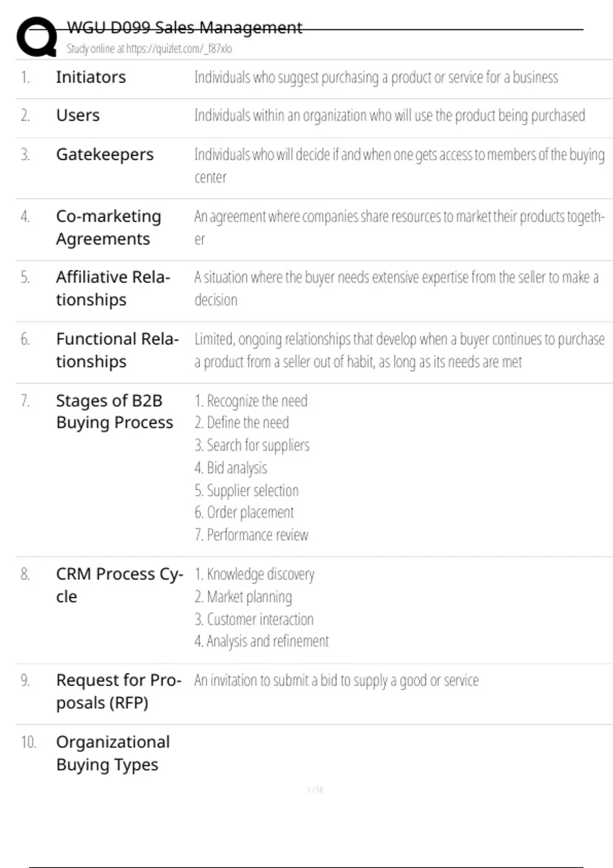This screenshot has height=868, width=613.
Task: Click the Quizlet Q logo icon
Action: point(37,37)
